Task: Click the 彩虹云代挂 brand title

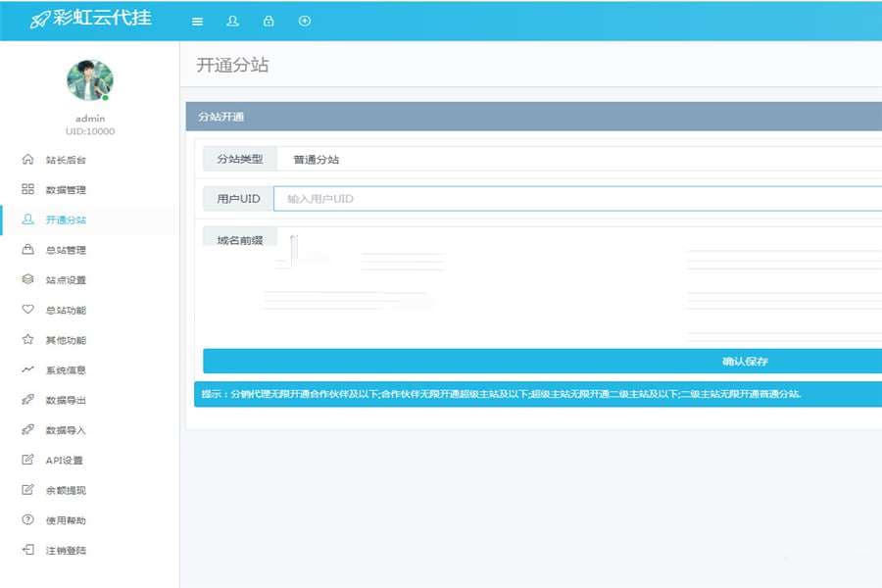Action: (102, 18)
